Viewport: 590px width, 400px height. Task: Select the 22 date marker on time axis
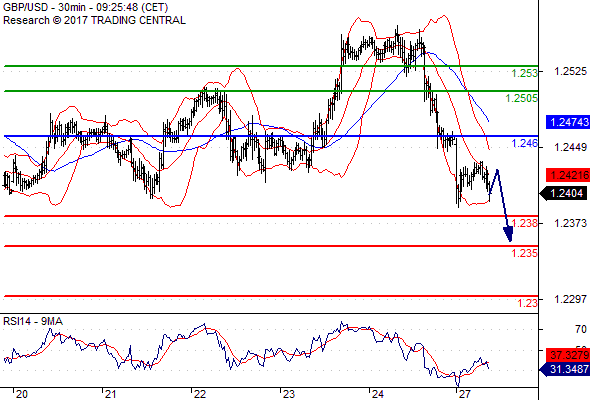[199, 394]
